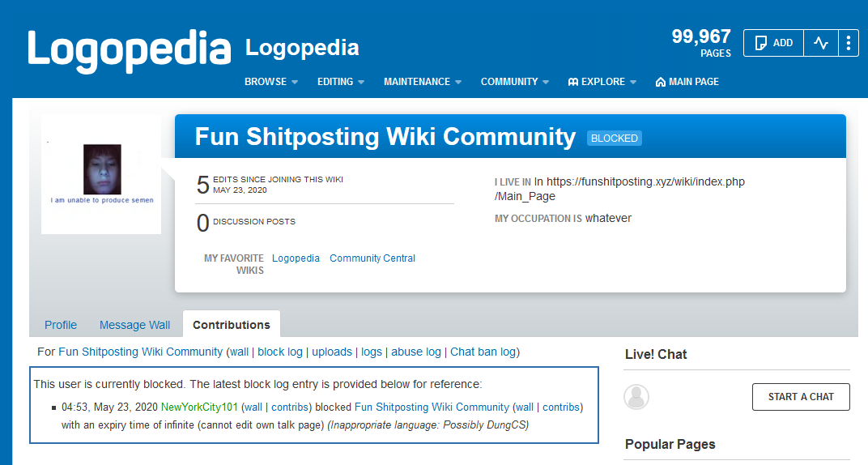The height and width of the screenshot is (465, 868).
Task: Open the block log link
Action: [280, 352]
